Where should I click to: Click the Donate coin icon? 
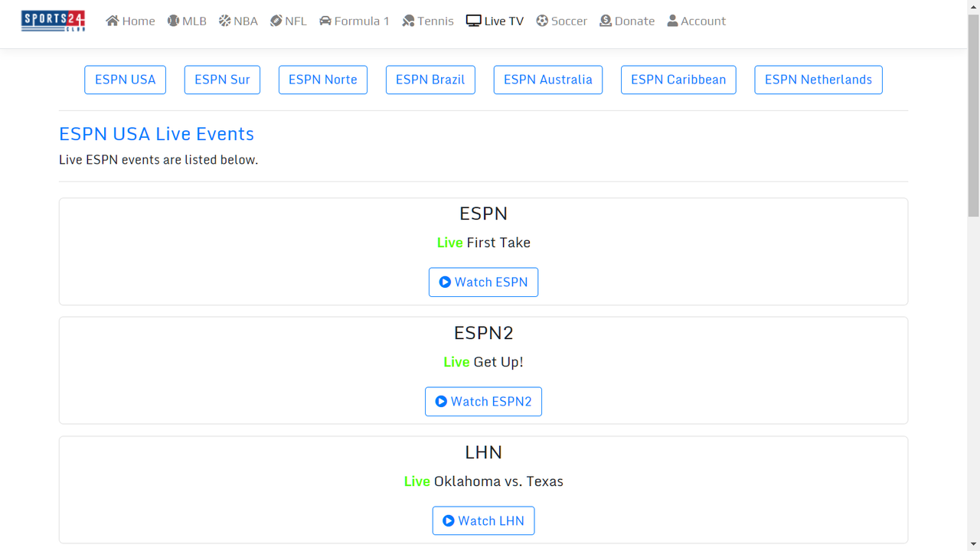pos(606,21)
